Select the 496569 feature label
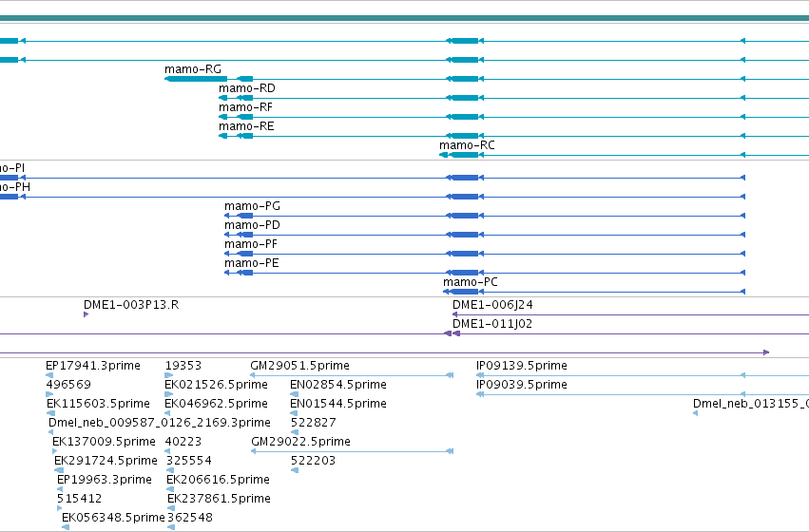The width and height of the screenshot is (809, 532). tap(68, 385)
